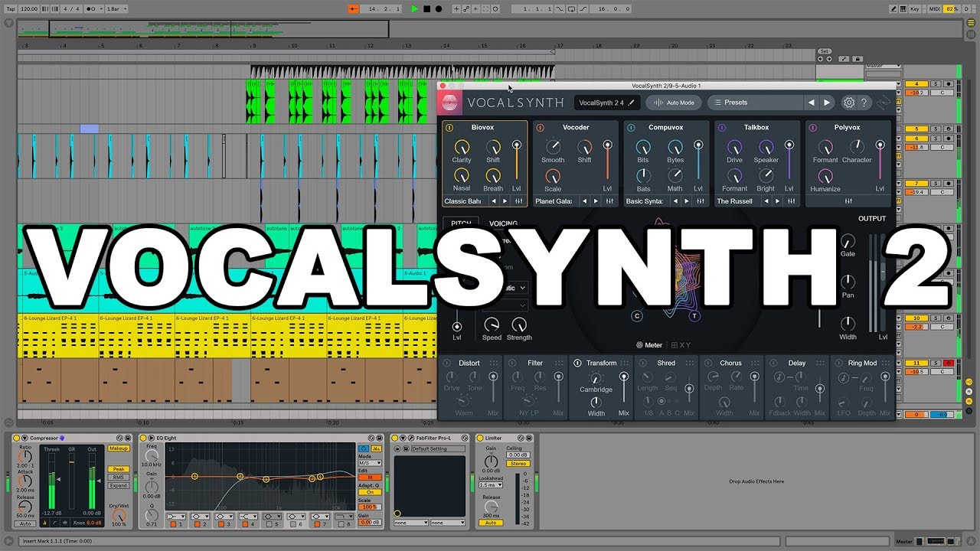The image size is (980, 551).
Task: Open Talkbox preset list The Russell
Action: [735, 201]
